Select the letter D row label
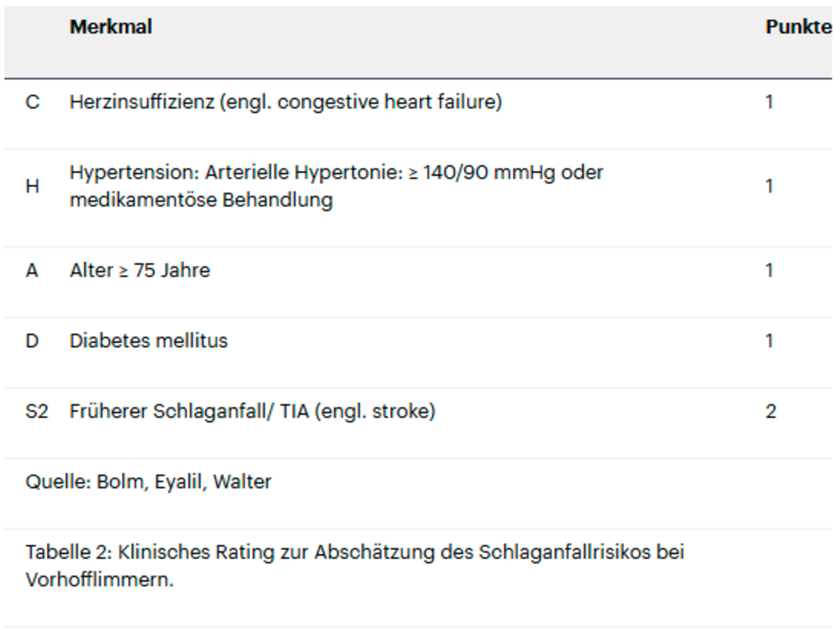 (x=32, y=341)
